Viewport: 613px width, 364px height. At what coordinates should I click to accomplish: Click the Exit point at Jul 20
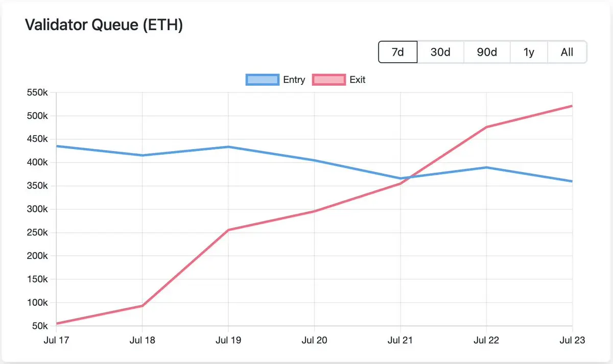coord(314,211)
